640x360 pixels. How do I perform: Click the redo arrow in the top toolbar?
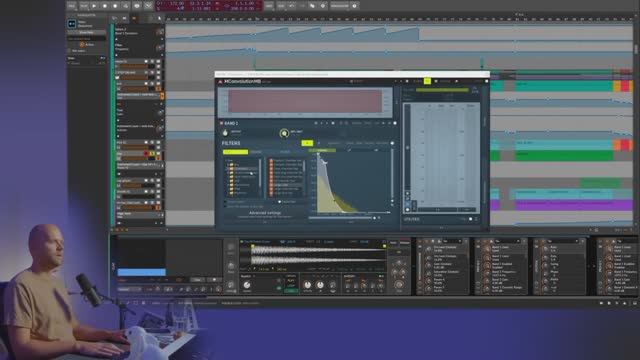coord(302,6)
